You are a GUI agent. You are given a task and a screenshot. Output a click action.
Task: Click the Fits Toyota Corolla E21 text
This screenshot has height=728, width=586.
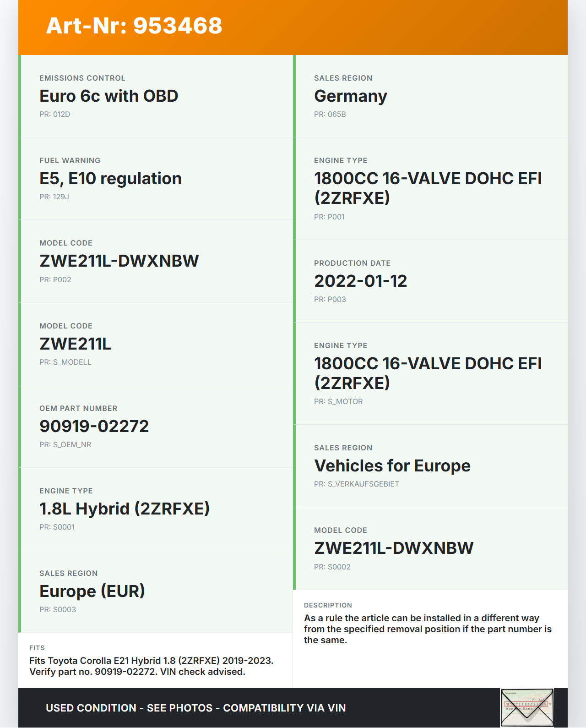click(151, 666)
